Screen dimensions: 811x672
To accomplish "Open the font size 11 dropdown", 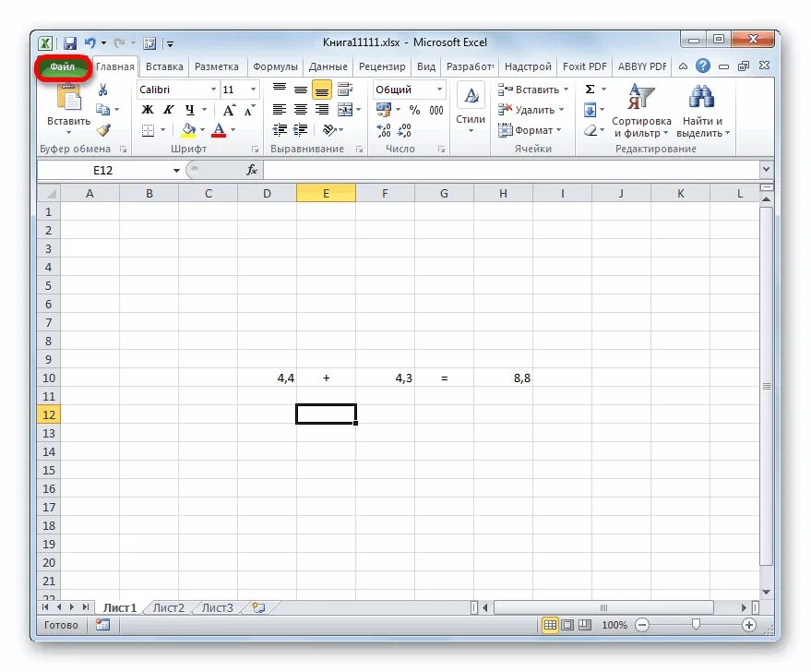I will [x=253, y=90].
